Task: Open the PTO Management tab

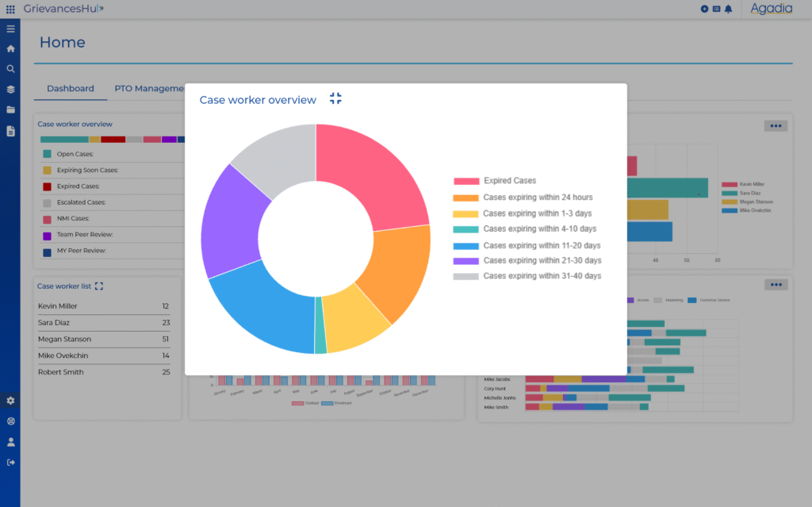Action: pyautogui.click(x=149, y=89)
